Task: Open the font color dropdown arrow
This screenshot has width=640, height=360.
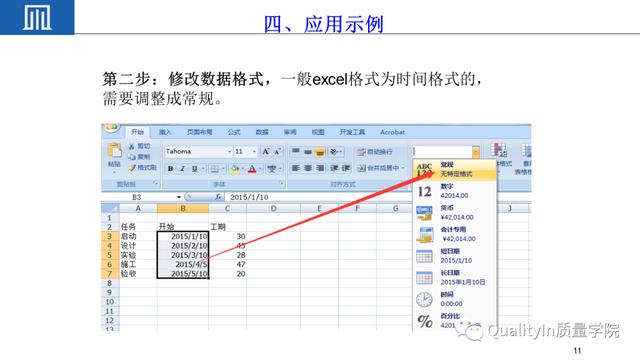Action: [x=260, y=169]
